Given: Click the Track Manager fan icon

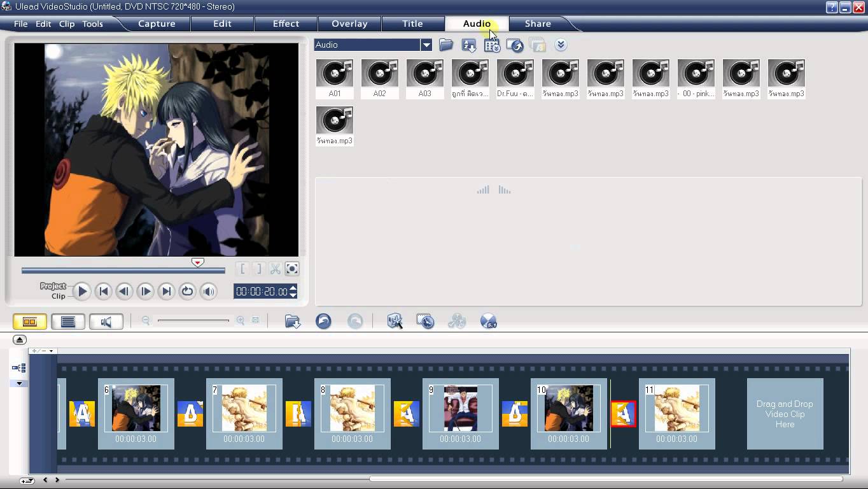Looking at the screenshot, I should (457, 321).
